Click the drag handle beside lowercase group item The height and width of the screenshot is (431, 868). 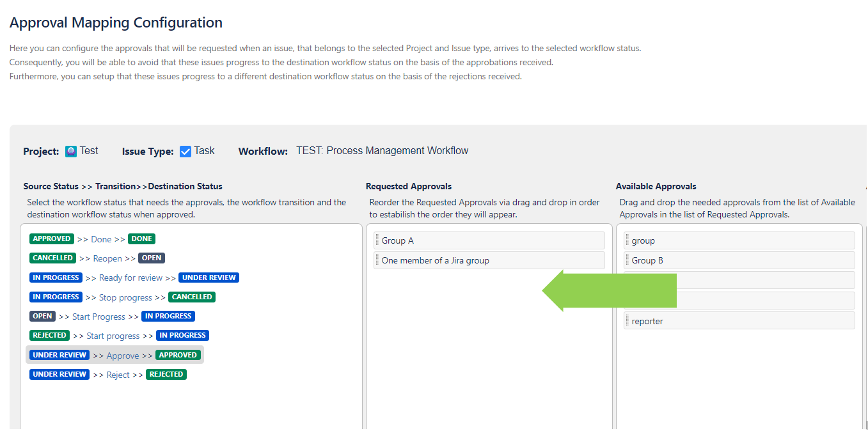627,240
